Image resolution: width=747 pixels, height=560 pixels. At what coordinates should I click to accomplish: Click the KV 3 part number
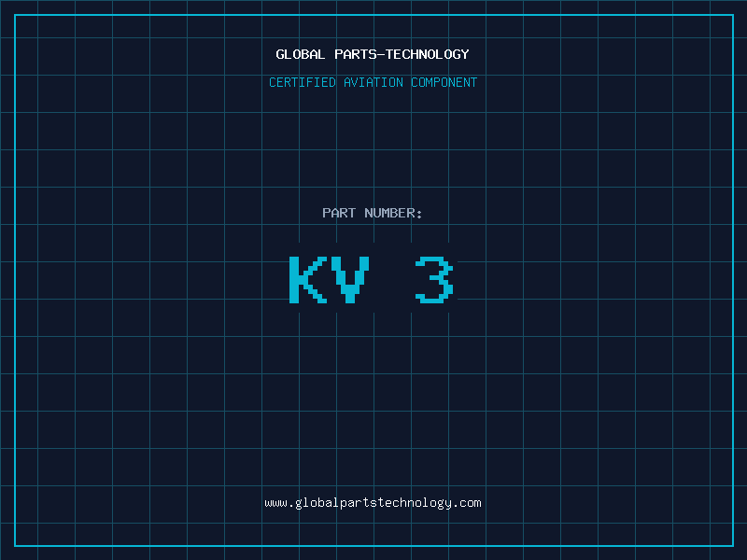click(372, 279)
